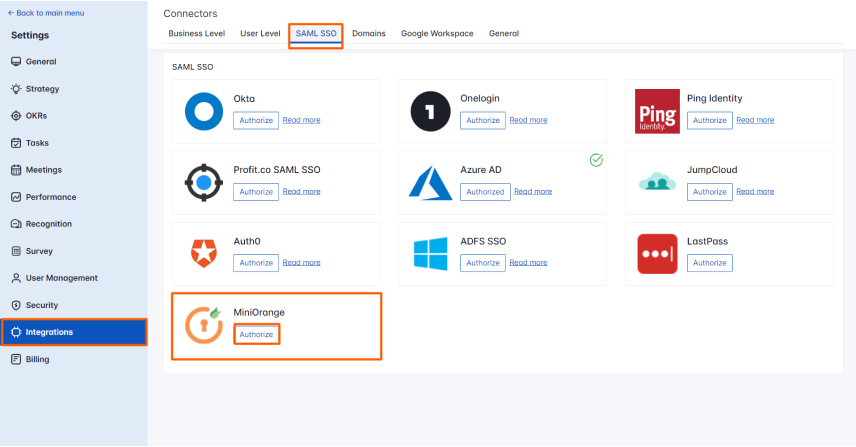This screenshot has height=447, width=856.
Task: Click the Connectors page heading
Action: pyautogui.click(x=190, y=14)
